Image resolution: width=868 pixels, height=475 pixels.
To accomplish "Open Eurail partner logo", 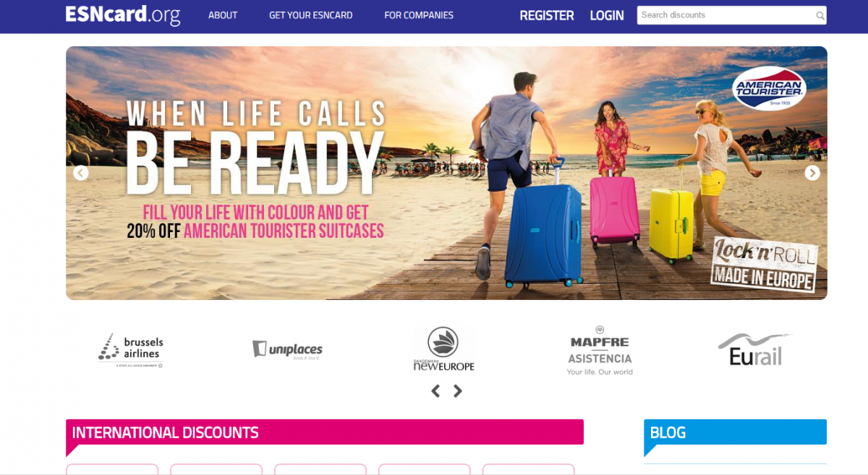I will pos(755,350).
